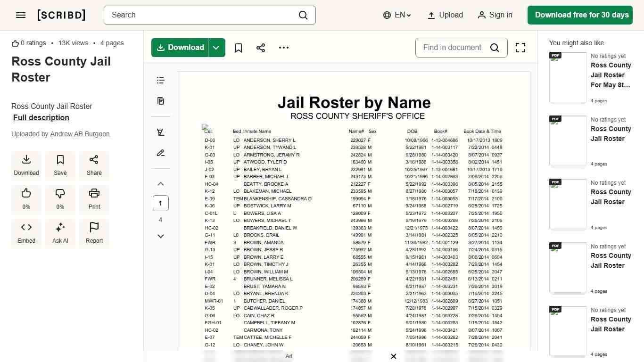Open the signature pen tool icon
This screenshot has height=362, width=644.
pos(160,153)
